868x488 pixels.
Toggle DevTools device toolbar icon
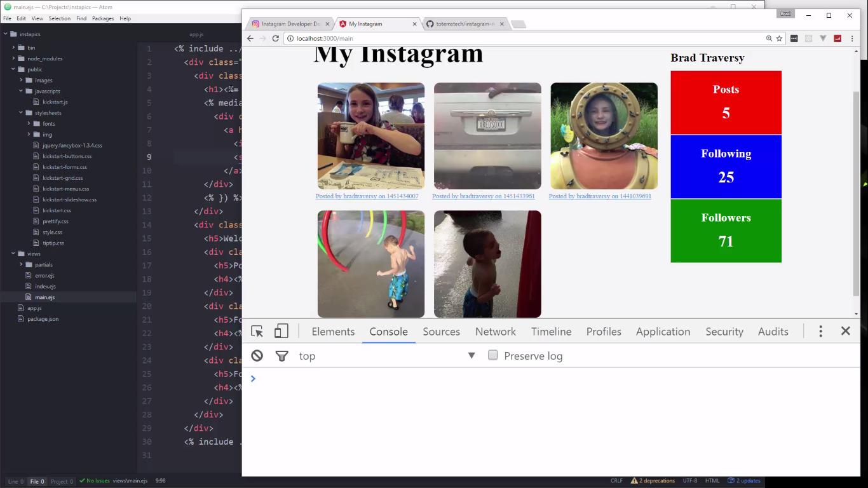[281, 331]
